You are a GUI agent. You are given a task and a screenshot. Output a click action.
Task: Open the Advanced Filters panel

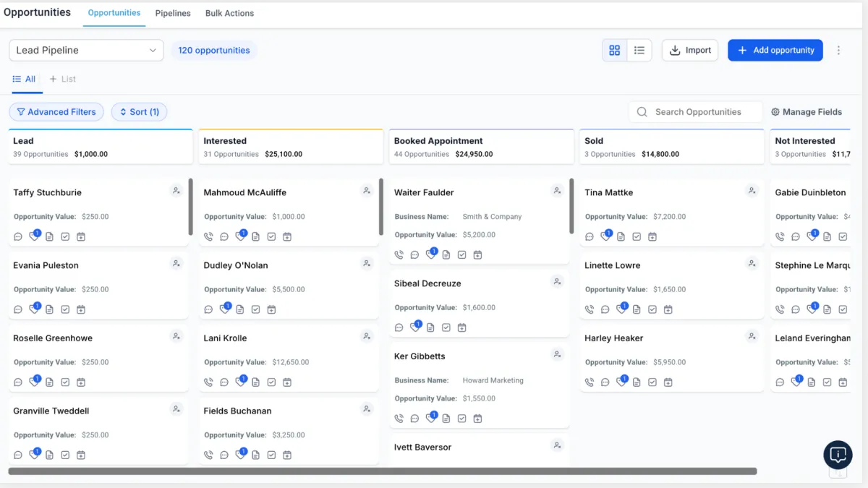pyautogui.click(x=56, y=112)
